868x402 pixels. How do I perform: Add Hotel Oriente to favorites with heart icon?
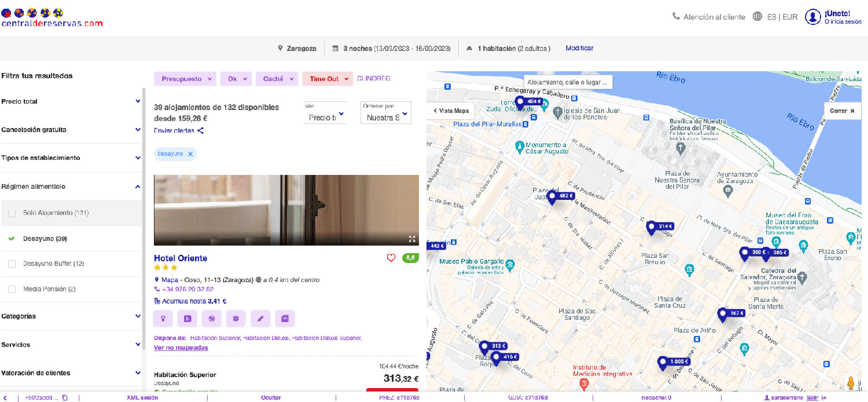click(391, 258)
